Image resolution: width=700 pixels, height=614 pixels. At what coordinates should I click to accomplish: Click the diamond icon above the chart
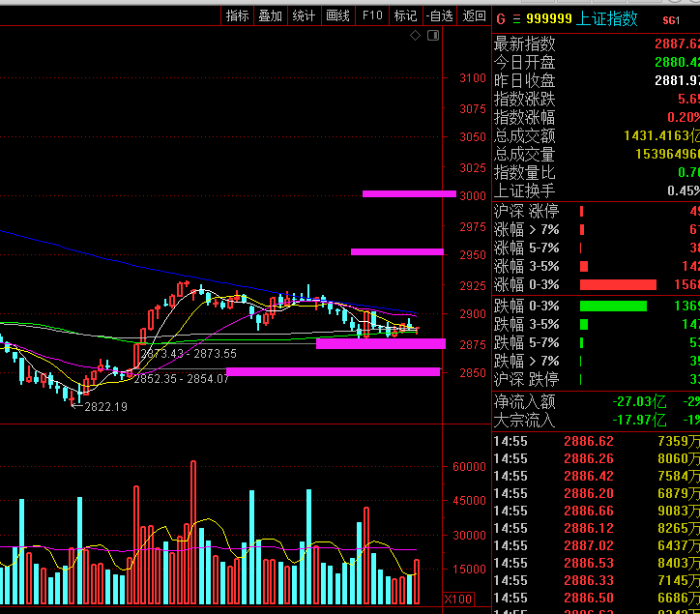point(415,36)
